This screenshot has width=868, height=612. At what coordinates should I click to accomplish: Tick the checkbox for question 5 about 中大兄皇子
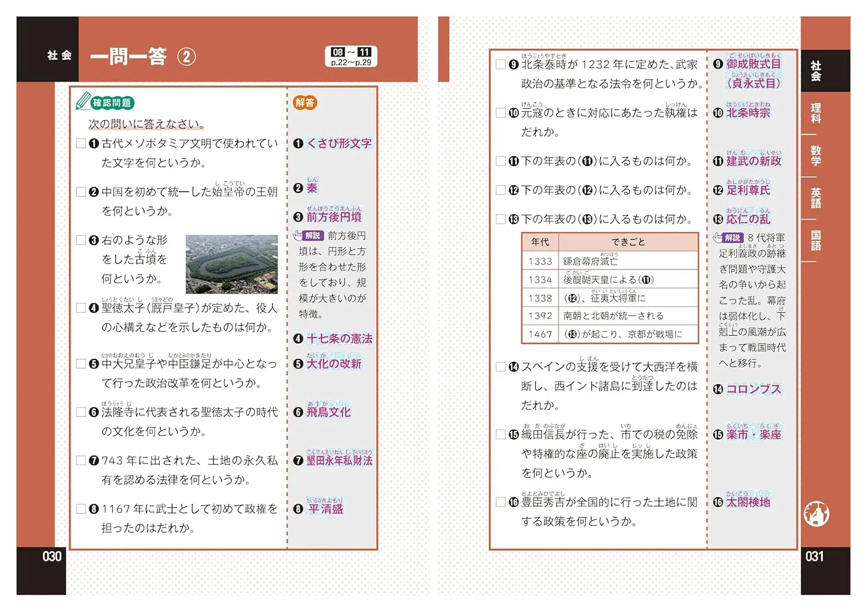point(81,364)
